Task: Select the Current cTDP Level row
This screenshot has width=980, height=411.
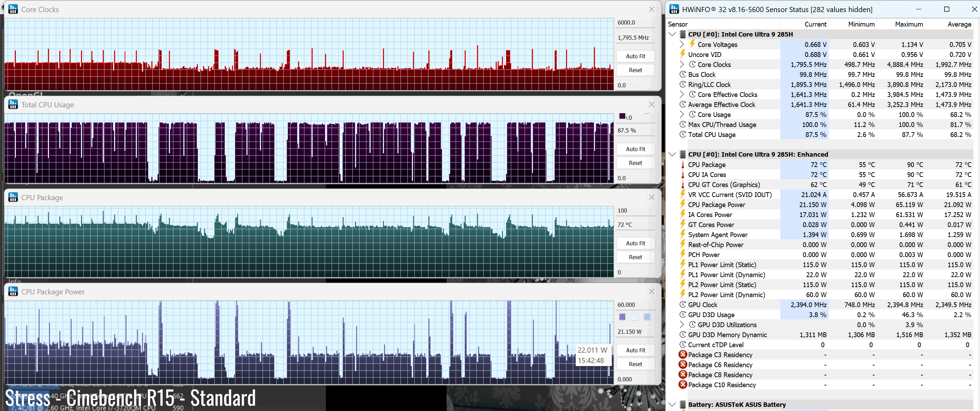Action: click(x=820, y=344)
